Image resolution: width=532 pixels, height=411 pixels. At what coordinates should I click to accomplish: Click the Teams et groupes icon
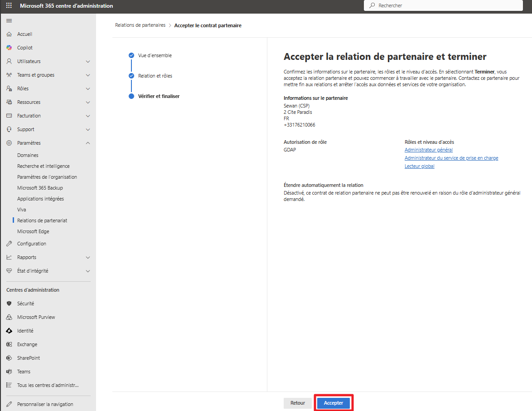pos(9,75)
